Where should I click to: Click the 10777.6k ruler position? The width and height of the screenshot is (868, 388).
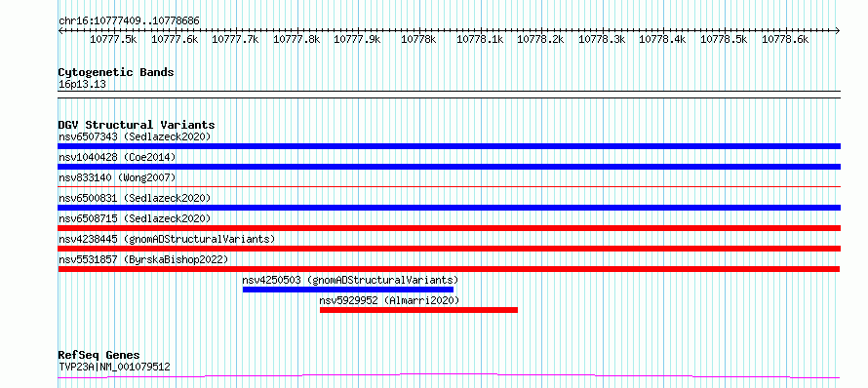175,39
